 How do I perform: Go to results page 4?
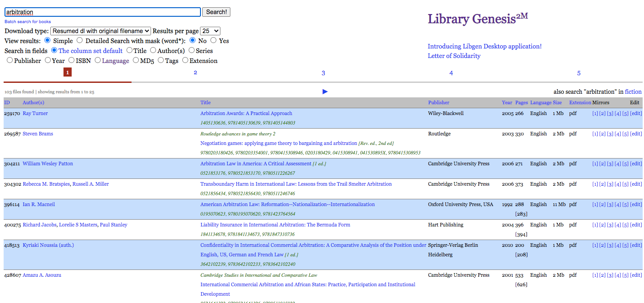(451, 73)
